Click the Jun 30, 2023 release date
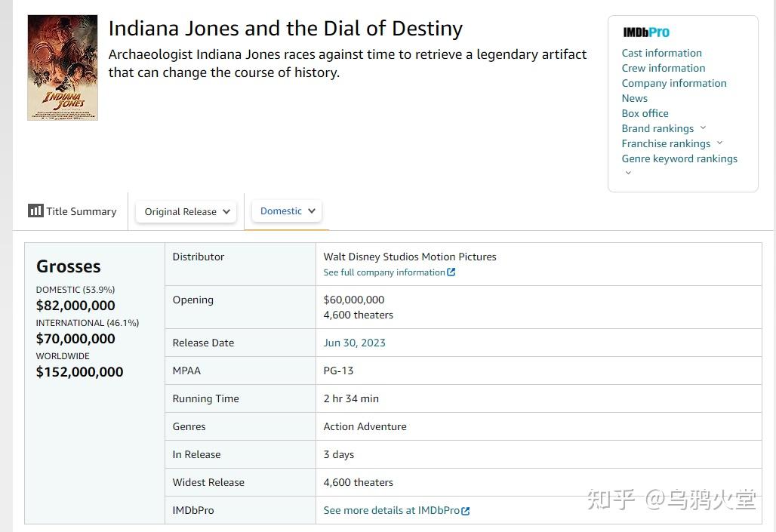 (354, 343)
